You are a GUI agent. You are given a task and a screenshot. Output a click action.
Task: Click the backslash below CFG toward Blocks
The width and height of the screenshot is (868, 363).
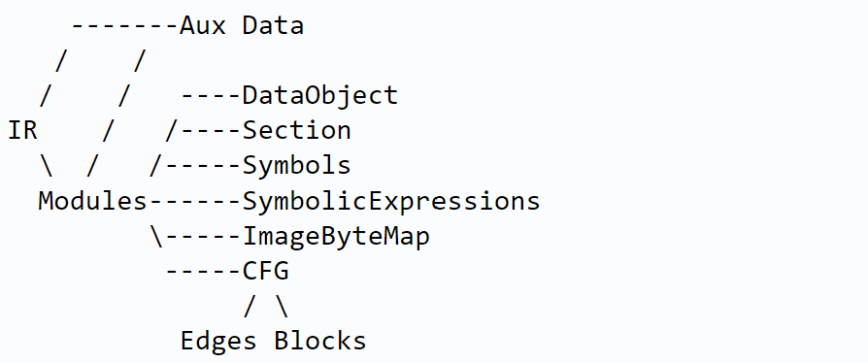pos(282,306)
